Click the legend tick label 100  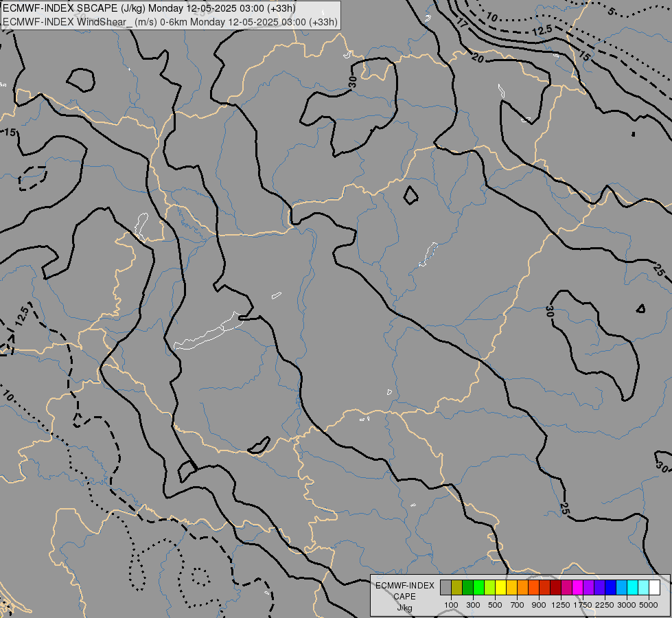click(451, 605)
